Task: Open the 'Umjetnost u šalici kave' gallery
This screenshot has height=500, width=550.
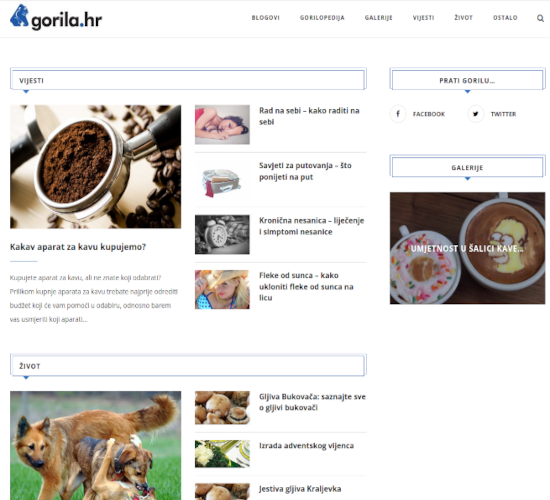Action: (x=467, y=248)
